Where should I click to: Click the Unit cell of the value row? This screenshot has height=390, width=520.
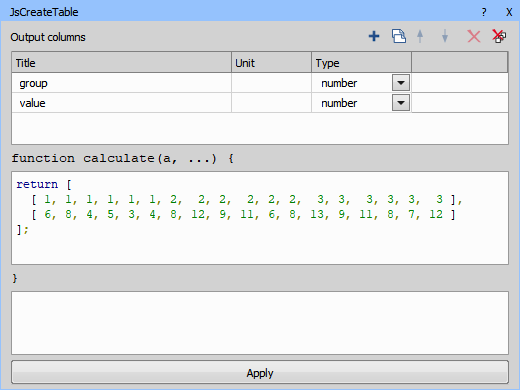click(271, 103)
